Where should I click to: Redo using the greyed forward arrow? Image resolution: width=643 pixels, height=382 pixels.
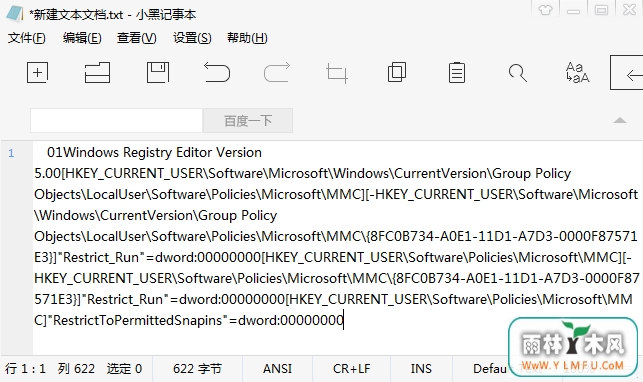point(277,72)
